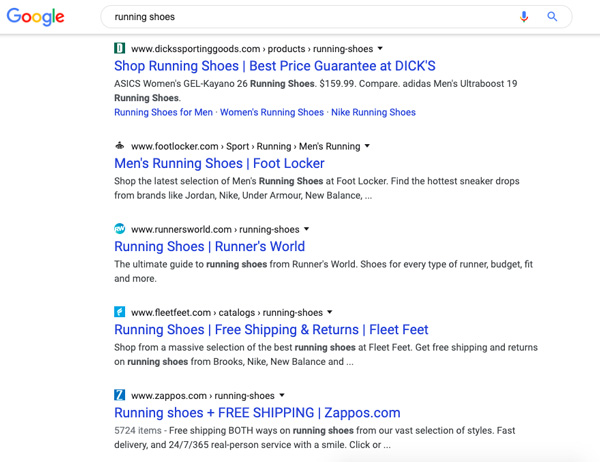Open Running shoes FREE SHIPPING Zappos link
600x462 pixels.
click(x=257, y=413)
